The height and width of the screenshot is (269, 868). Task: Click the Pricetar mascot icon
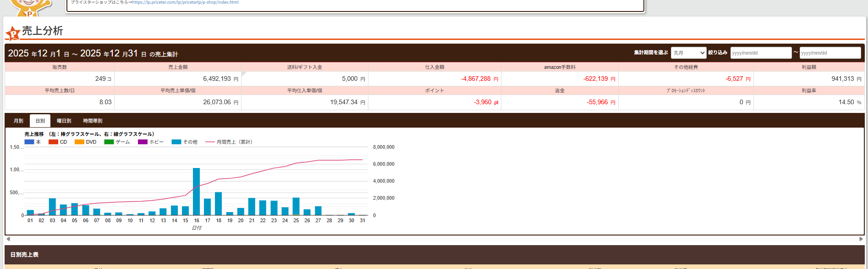click(30, 6)
